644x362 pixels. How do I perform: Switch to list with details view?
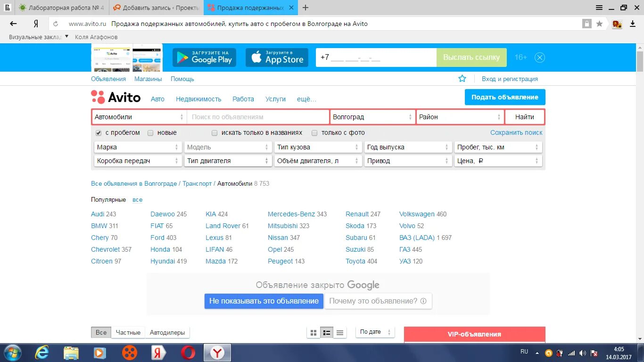pyautogui.click(x=326, y=333)
